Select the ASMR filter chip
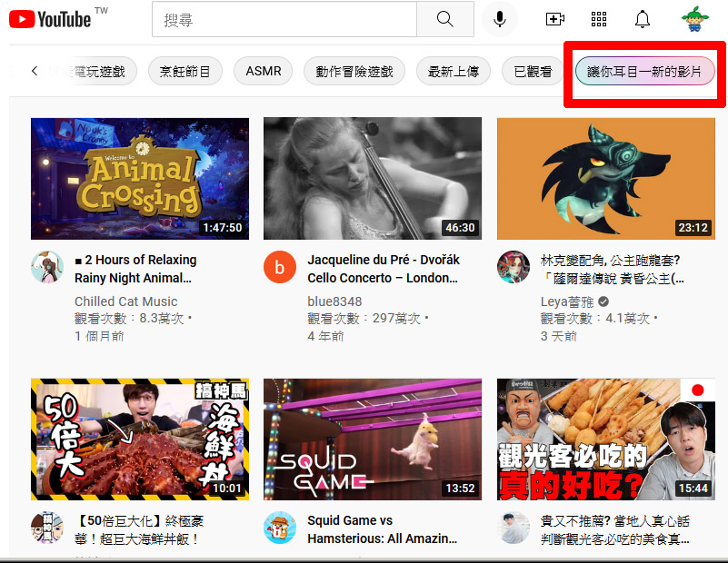Screen dimensions: 728x563 pyautogui.click(x=264, y=71)
